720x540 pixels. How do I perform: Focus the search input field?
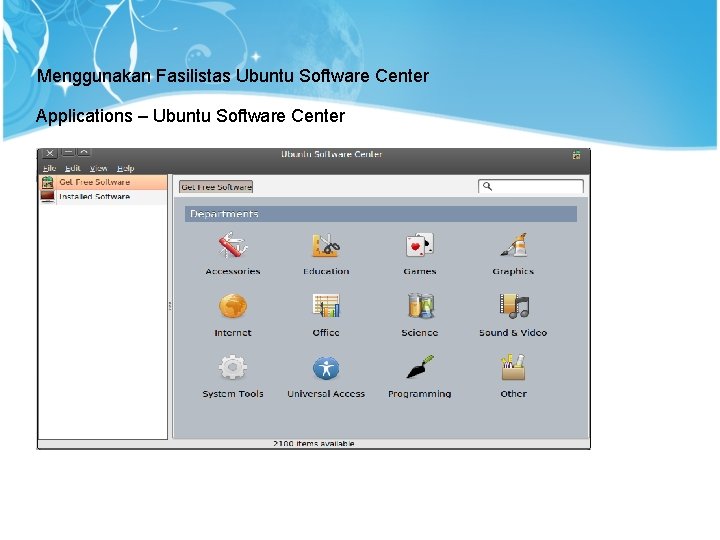click(x=531, y=186)
